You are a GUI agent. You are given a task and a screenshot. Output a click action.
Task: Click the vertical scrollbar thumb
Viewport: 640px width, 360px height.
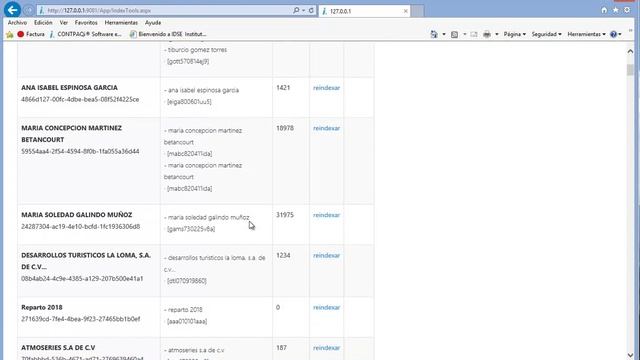(630, 70)
